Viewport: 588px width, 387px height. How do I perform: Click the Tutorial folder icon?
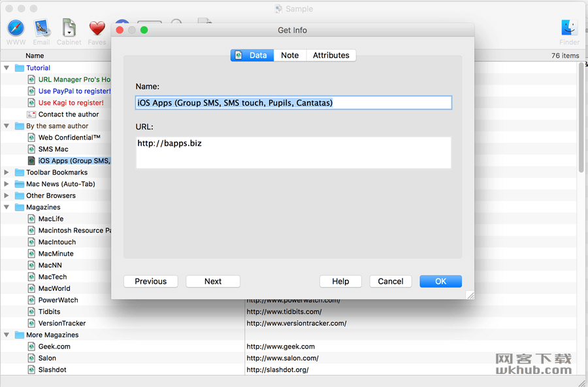(20, 68)
